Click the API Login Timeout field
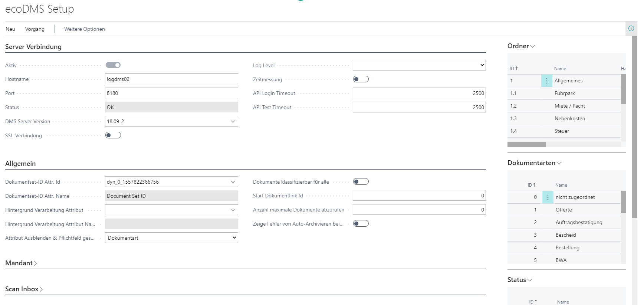 coord(419,93)
